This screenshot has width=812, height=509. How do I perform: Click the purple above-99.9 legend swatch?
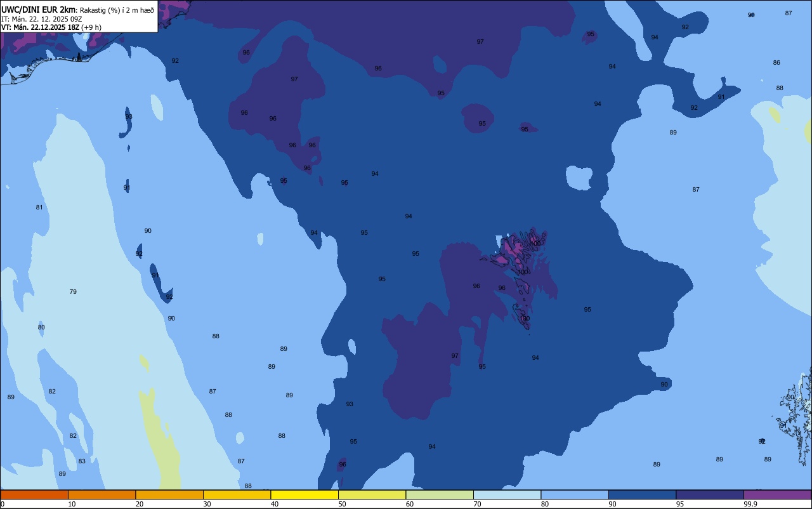(777, 494)
